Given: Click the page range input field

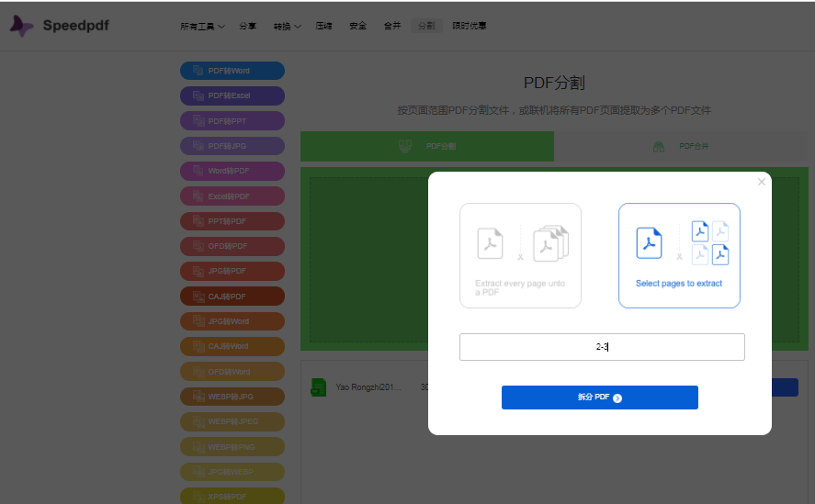Looking at the screenshot, I should (x=602, y=347).
